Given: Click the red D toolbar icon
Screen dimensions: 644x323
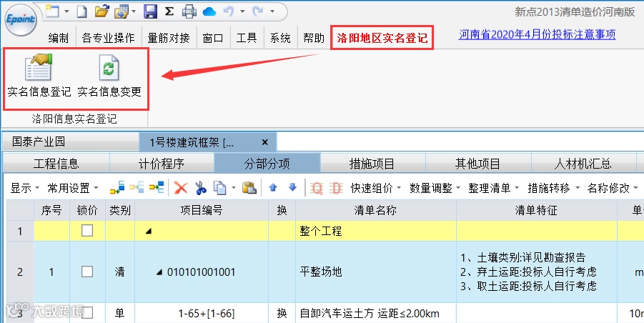Looking at the screenshot, I should pyautogui.click(x=336, y=188).
